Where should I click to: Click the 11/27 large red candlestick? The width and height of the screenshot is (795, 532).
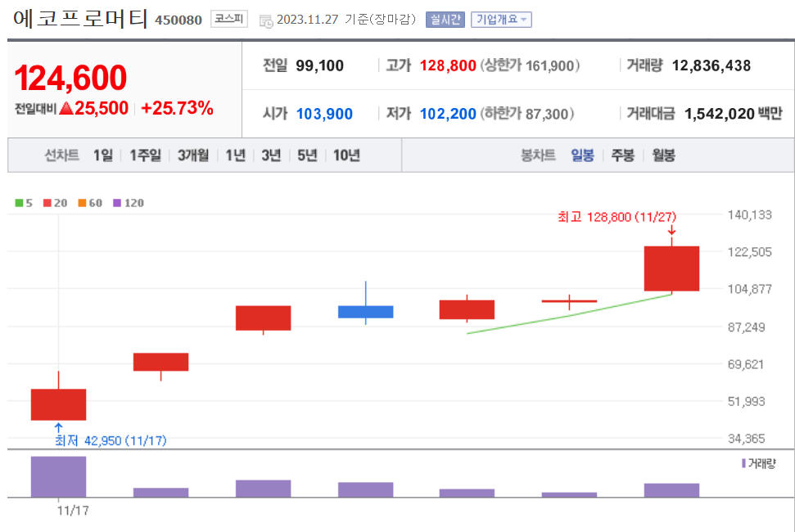(671, 268)
